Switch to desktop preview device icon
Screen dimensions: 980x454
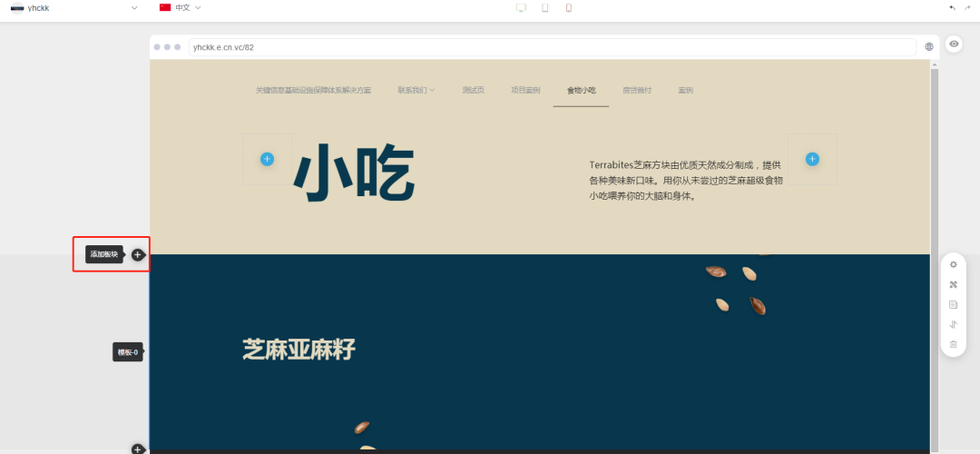(x=521, y=8)
